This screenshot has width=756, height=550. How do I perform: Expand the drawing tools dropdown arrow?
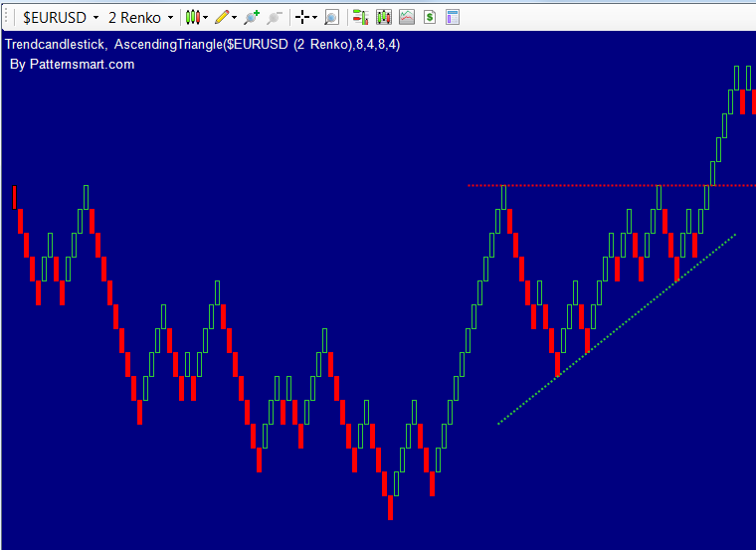click(235, 18)
